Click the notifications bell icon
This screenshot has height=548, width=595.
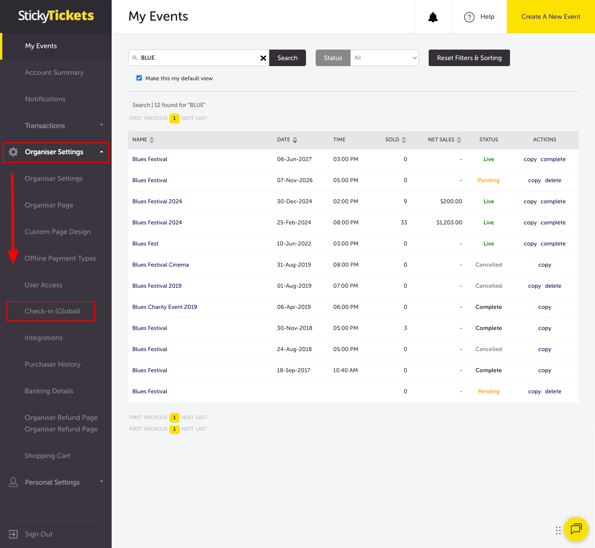(433, 17)
